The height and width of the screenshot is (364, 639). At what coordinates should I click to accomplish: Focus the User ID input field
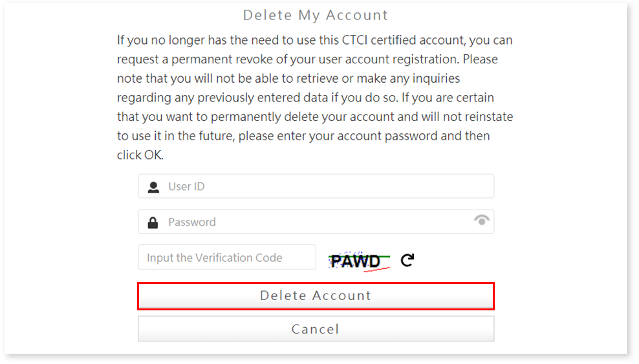pos(323,187)
